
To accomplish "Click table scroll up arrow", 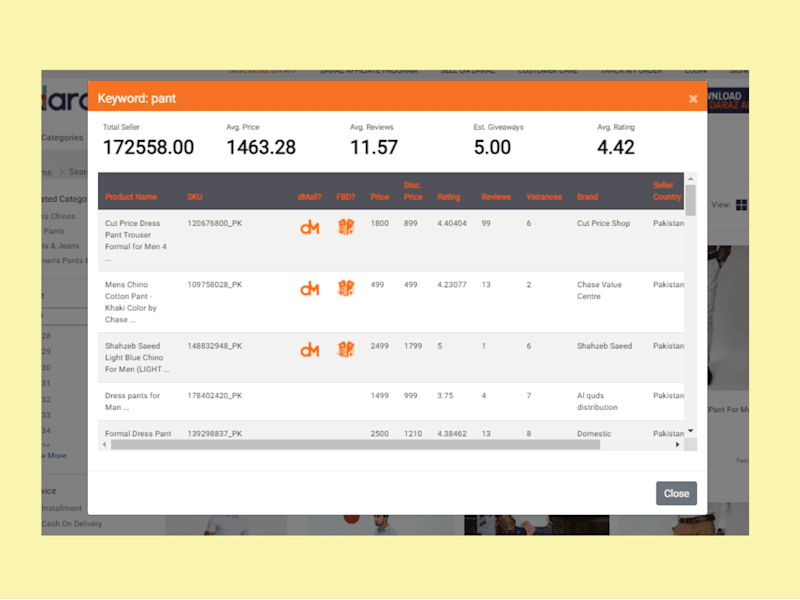I will 690,179.
